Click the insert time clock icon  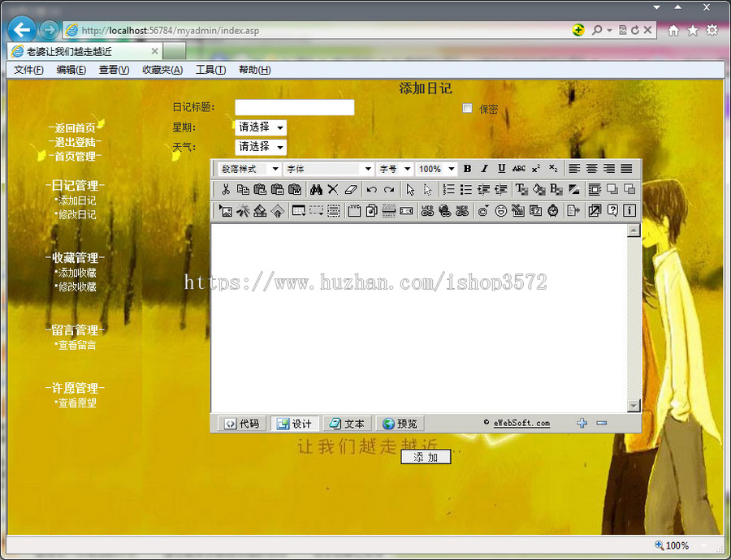pos(553,210)
